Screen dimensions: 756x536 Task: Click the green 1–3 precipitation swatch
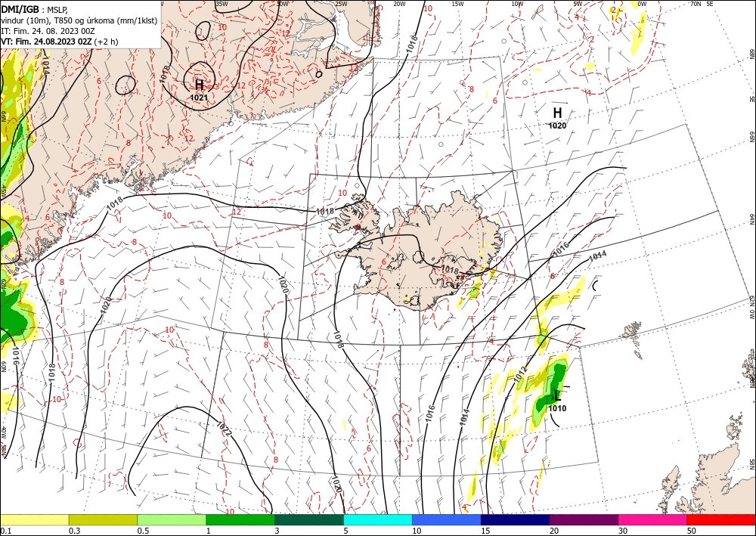click(240, 520)
